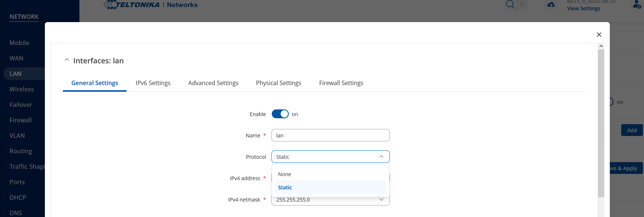Image resolution: width=644 pixels, height=217 pixels.
Task: Click the Save & Apply button
Action: click(x=626, y=168)
